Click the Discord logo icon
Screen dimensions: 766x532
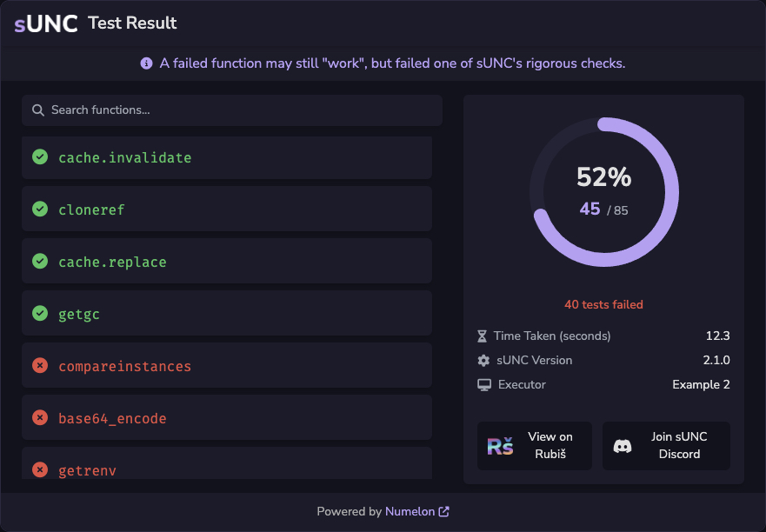coord(623,446)
